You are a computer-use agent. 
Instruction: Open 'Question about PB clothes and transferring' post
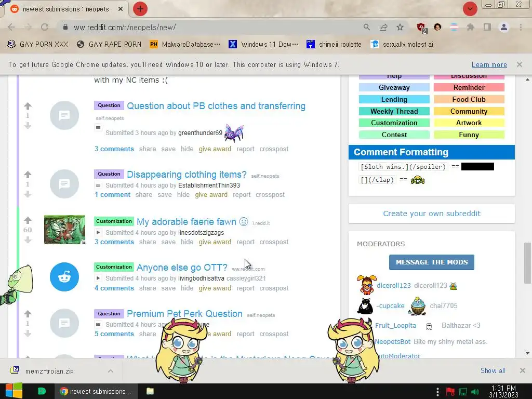(x=216, y=106)
